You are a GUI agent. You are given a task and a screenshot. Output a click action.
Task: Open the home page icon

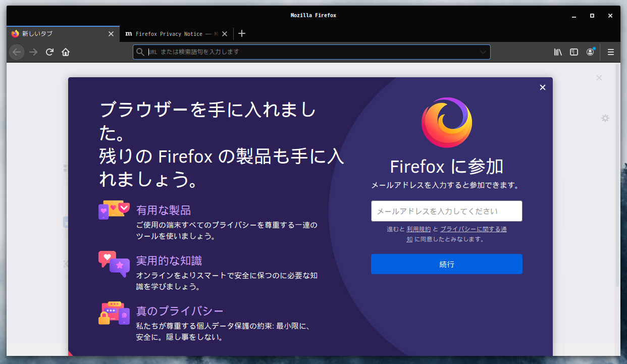click(x=66, y=52)
